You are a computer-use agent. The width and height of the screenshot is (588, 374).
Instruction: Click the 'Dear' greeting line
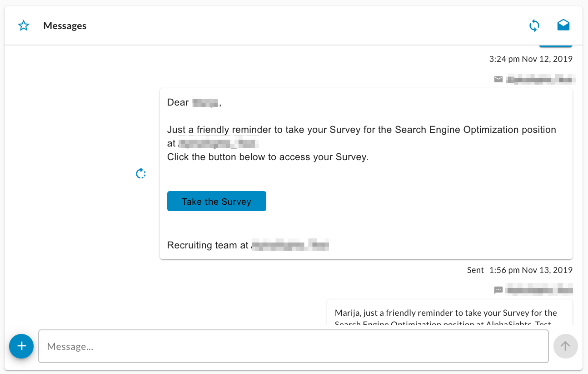coord(194,102)
